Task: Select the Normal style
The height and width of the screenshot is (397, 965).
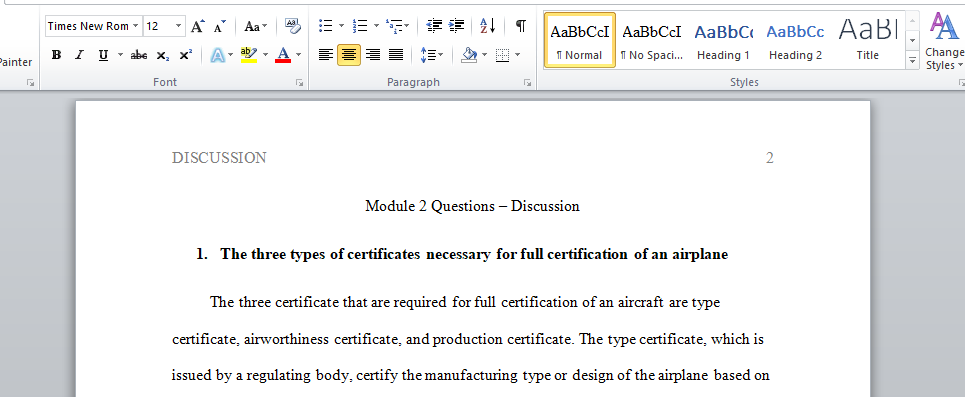Action: [579, 39]
